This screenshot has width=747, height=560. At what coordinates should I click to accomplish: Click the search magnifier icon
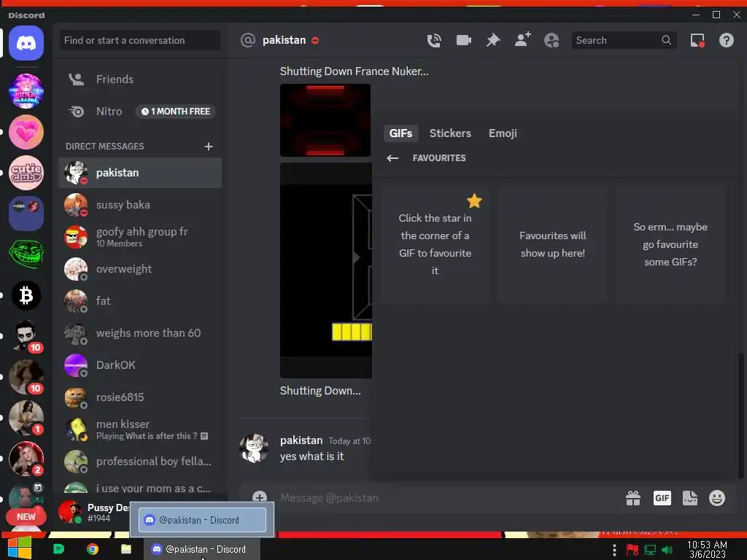667,41
